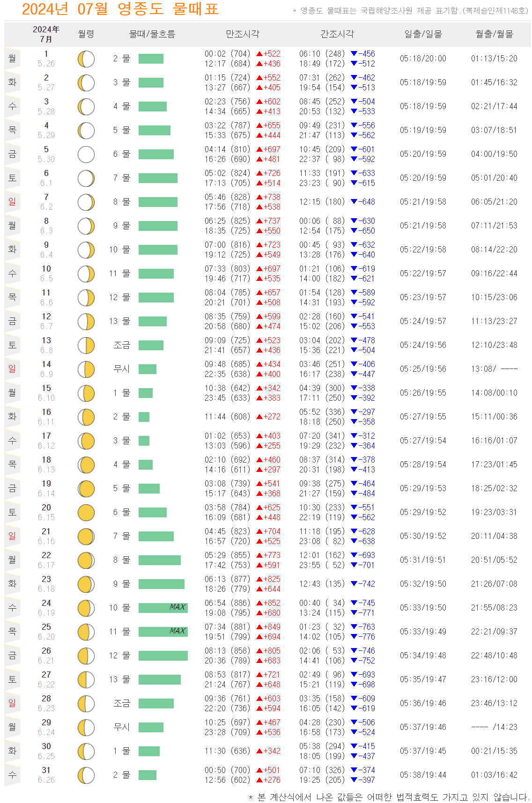Click sunrise/sunset value 05:18/20:00
This screenshot has height=803, width=532.
click(x=423, y=59)
